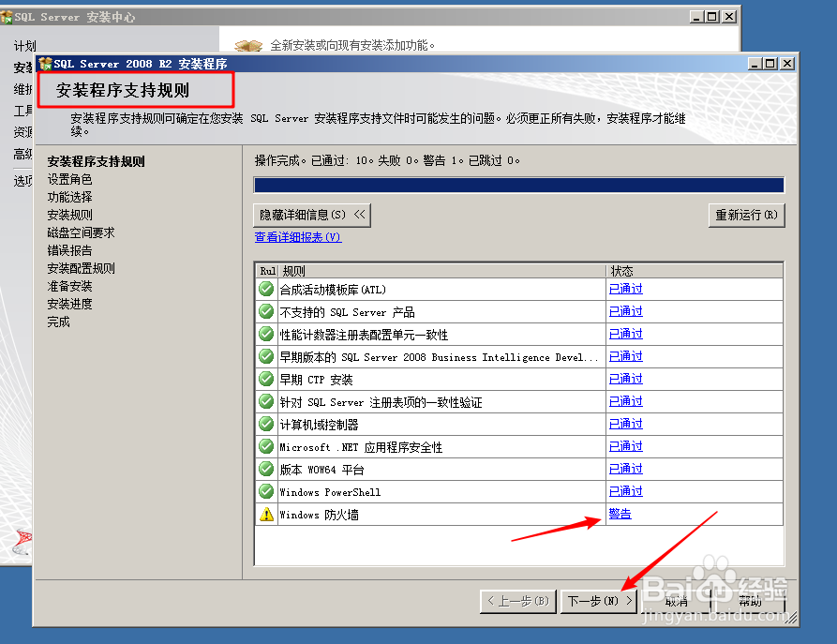The width and height of the screenshot is (837, 644).
Task: Click green check icon for 性能计数器注册表配置单元一致性
Action: click(x=266, y=334)
